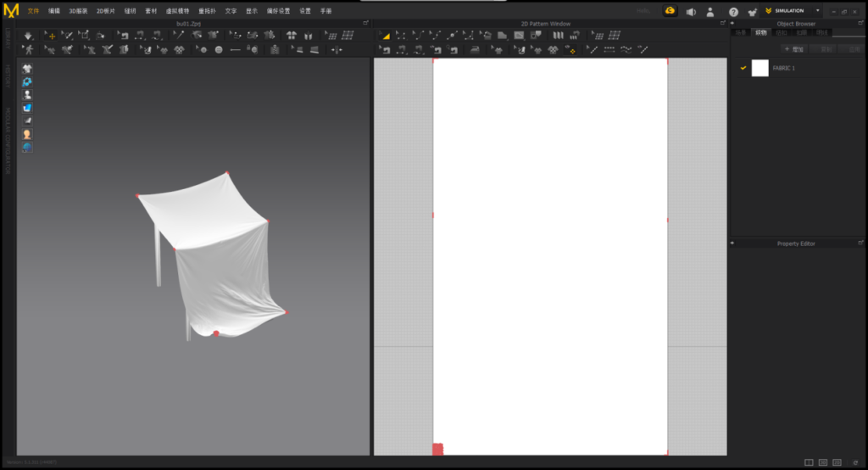
Task: Click the garment display icon in 3D viewport
Action: 27,68
